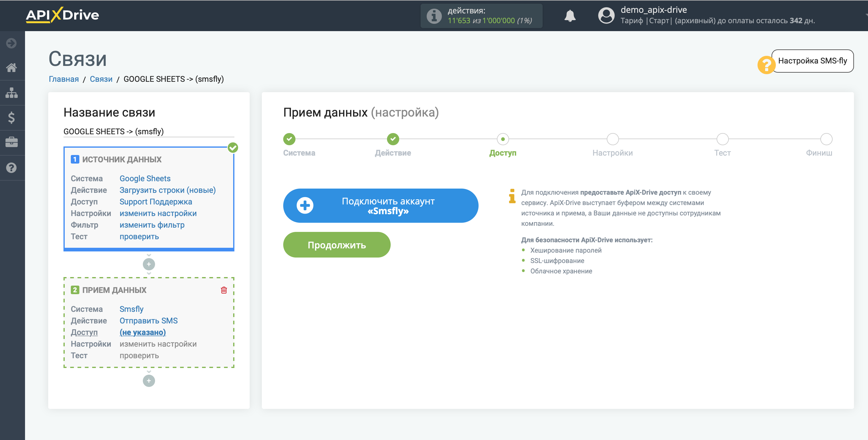Screen dimensions: 868x440
Task: Add new block with bottom plus circle
Action: click(149, 381)
